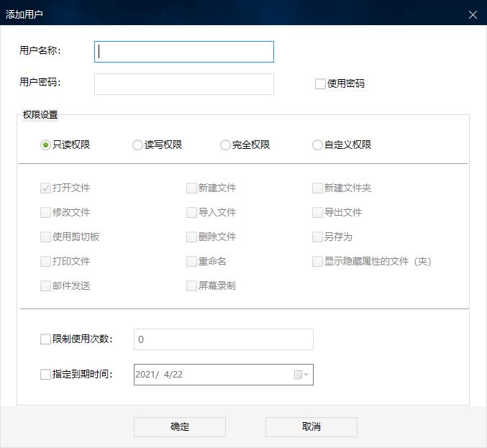This screenshot has width=487, height=448.
Task: Tick the 导入文件 checkbox
Action: pyautogui.click(x=191, y=212)
